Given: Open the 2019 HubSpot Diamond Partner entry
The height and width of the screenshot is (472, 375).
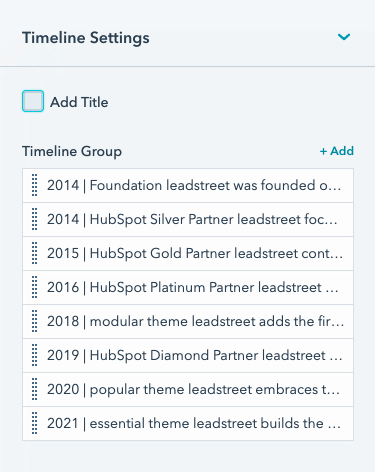Looking at the screenshot, I should (188, 355).
